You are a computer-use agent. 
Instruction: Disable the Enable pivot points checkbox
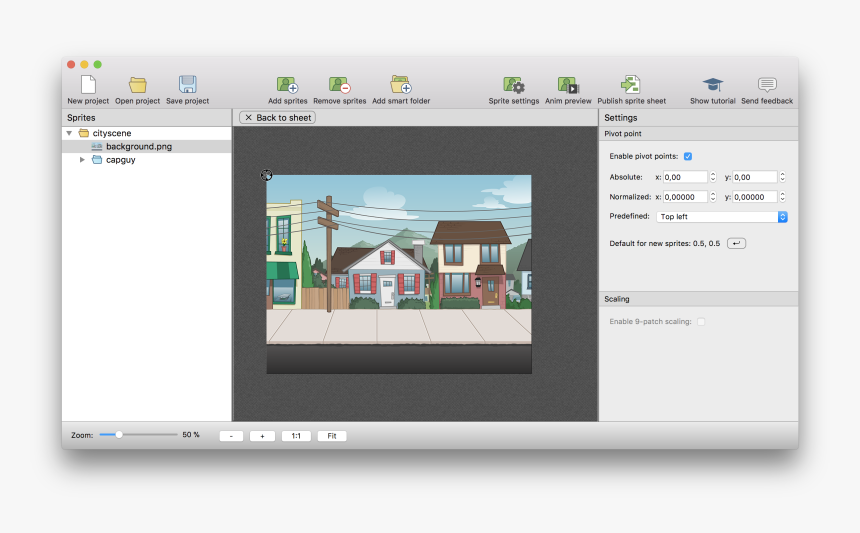coord(688,156)
